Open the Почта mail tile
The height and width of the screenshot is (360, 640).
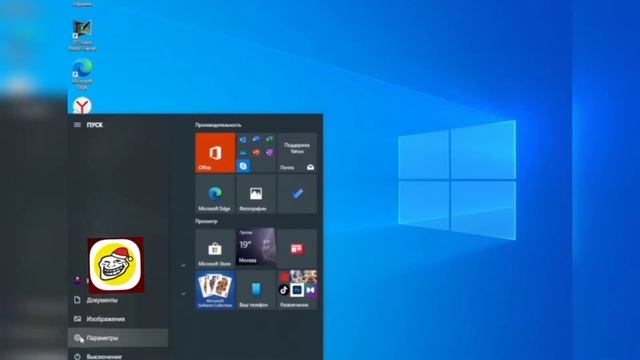pyautogui.click(x=297, y=153)
